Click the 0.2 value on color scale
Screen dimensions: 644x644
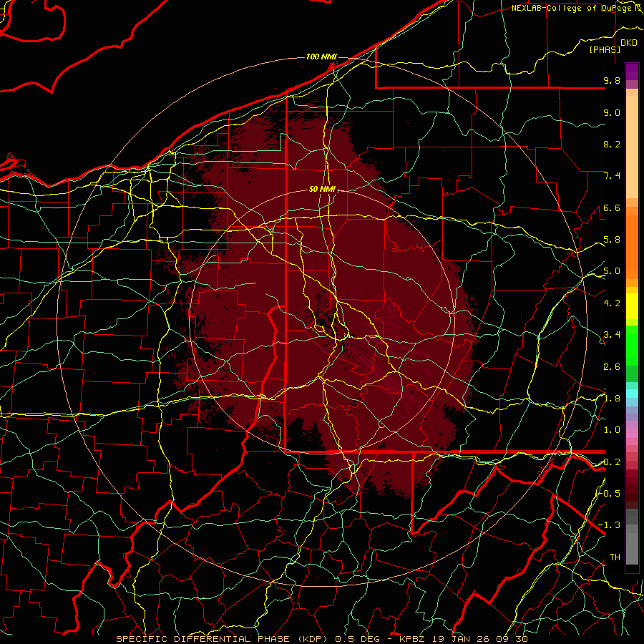[x=612, y=462]
